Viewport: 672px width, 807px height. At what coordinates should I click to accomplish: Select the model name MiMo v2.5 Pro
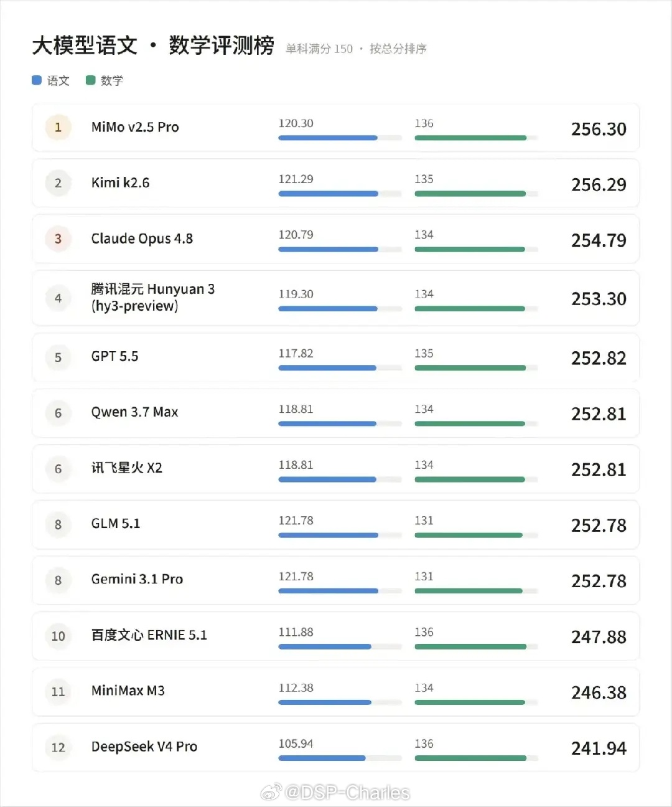tap(135, 127)
